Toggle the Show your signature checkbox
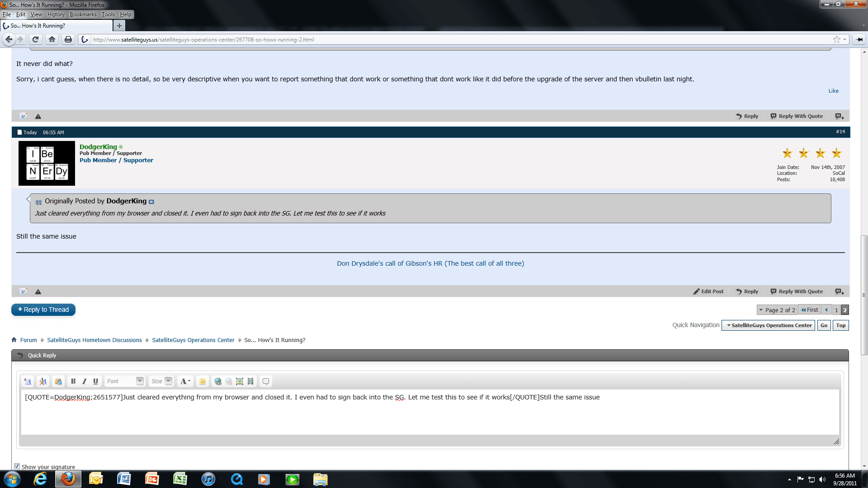This screenshot has width=868, height=488. [17, 466]
